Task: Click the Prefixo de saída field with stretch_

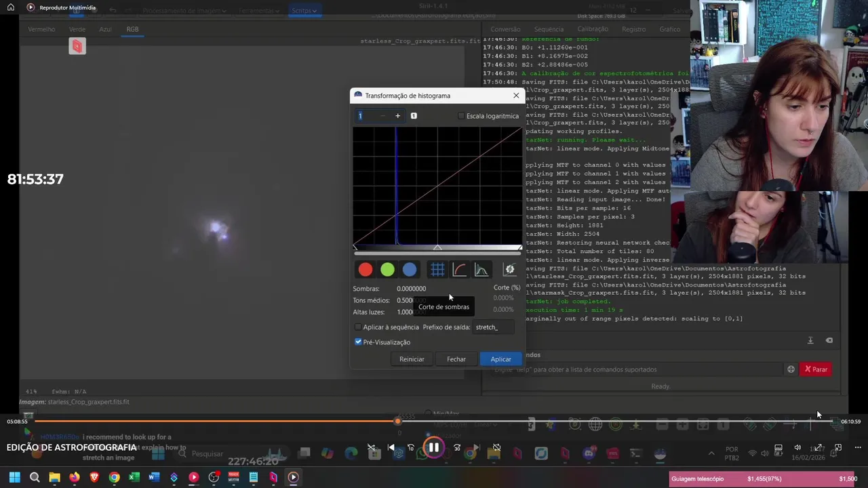Action: [493, 327]
